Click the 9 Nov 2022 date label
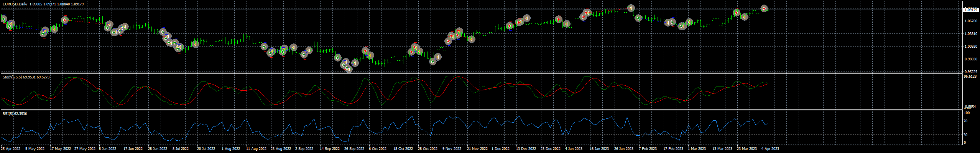This screenshot has height=153, width=980. pos(452,148)
